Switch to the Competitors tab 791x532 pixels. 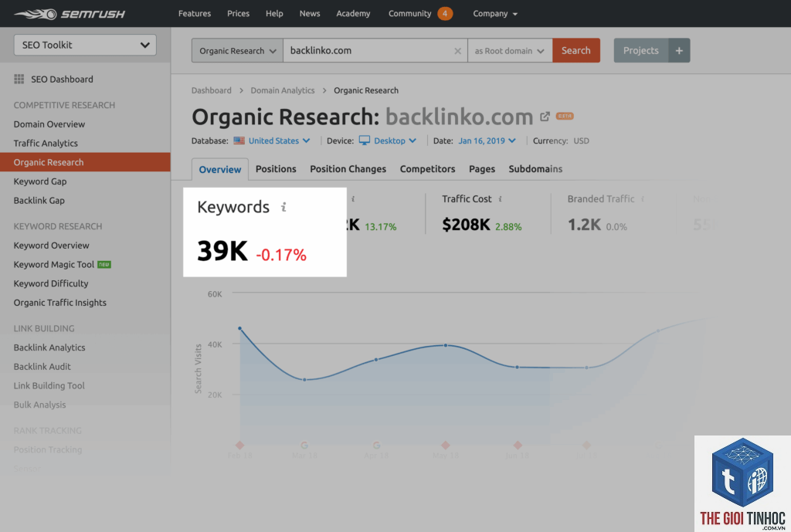[x=427, y=169]
